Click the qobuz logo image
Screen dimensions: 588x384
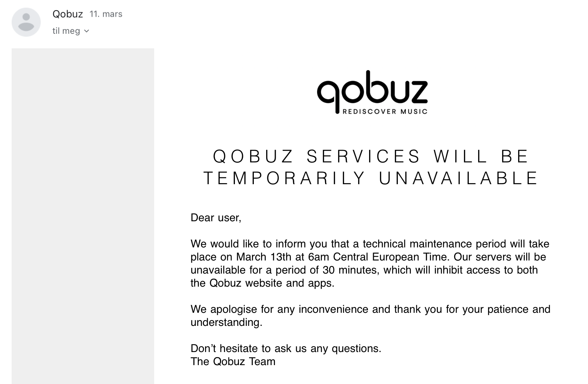[x=372, y=92]
